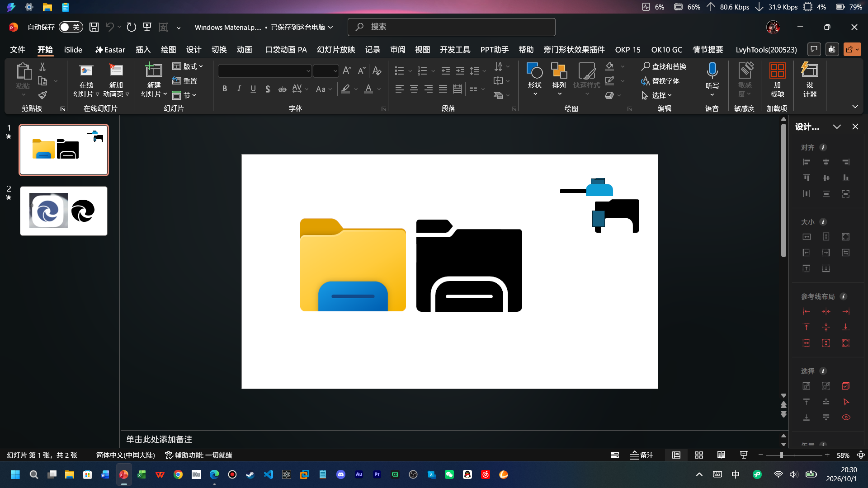868x488 pixels.
Task: Click fit slide to window icon
Action: [x=861, y=455]
